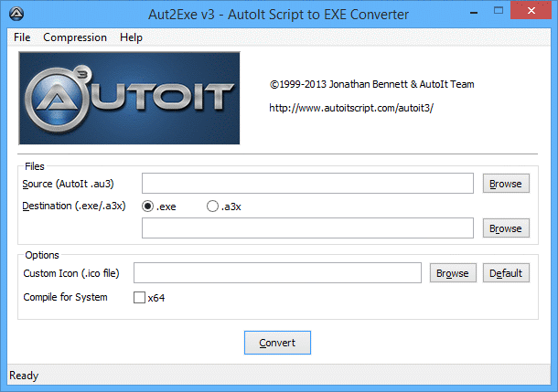Viewport: 558px width, 392px height.
Task: Open the File menu
Action: (22, 37)
